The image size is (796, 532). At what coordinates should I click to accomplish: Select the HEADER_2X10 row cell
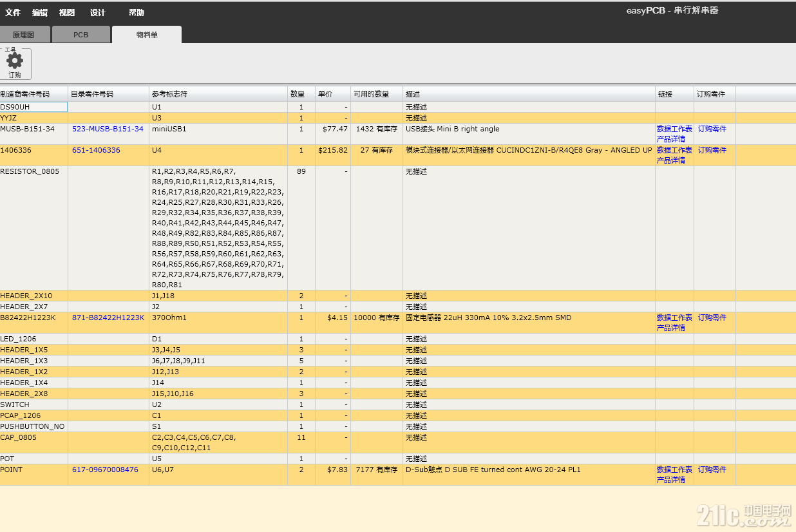(33, 296)
